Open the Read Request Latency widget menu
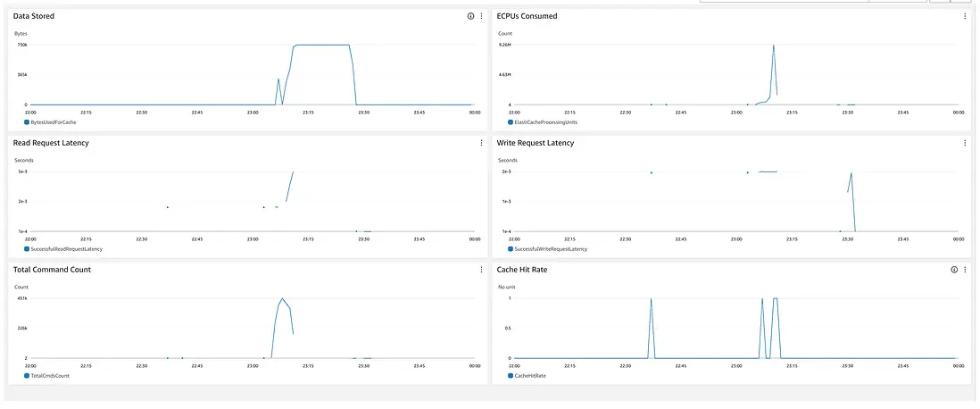 [x=481, y=143]
